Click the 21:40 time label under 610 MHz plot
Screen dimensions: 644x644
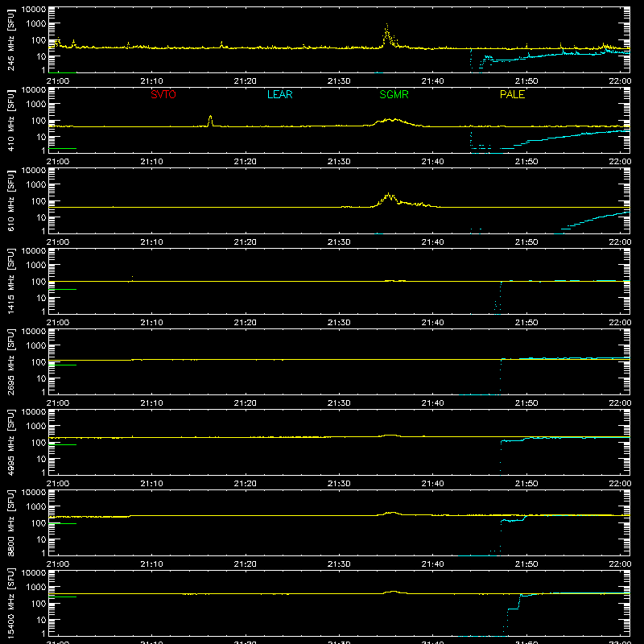click(432, 242)
